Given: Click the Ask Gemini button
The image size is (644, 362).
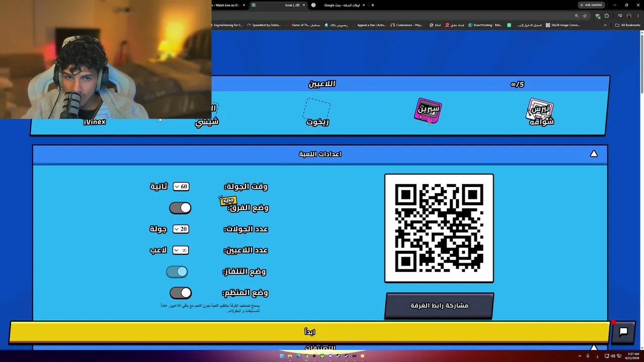Looking at the screenshot, I should (591, 5).
